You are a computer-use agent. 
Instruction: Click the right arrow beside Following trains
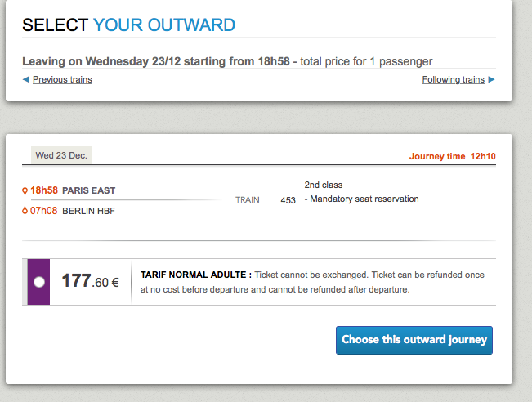click(x=491, y=79)
